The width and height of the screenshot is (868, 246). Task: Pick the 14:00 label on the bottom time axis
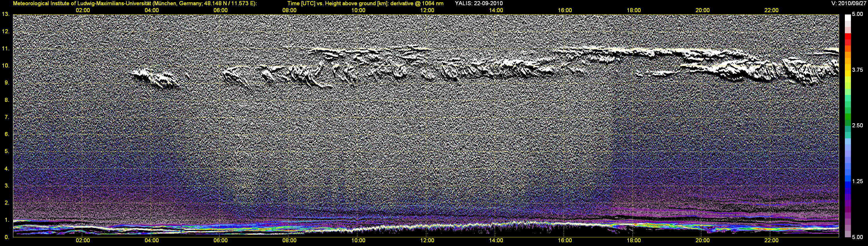point(496,241)
